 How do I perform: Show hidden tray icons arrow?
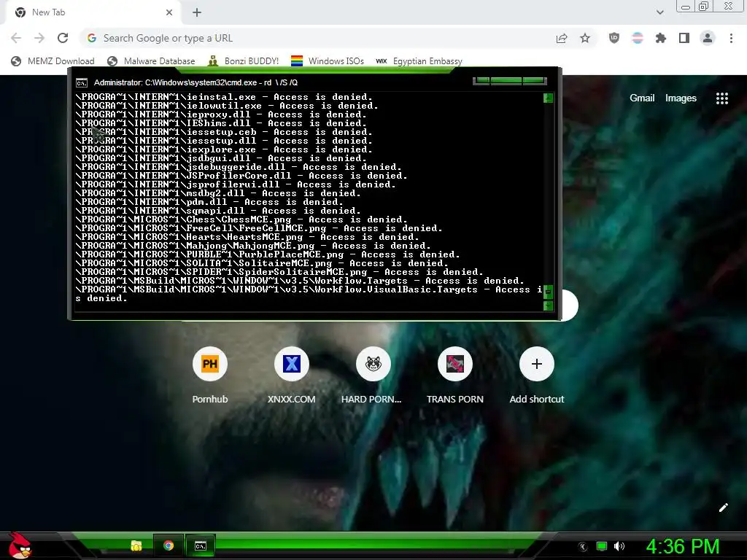(x=583, y=546)
